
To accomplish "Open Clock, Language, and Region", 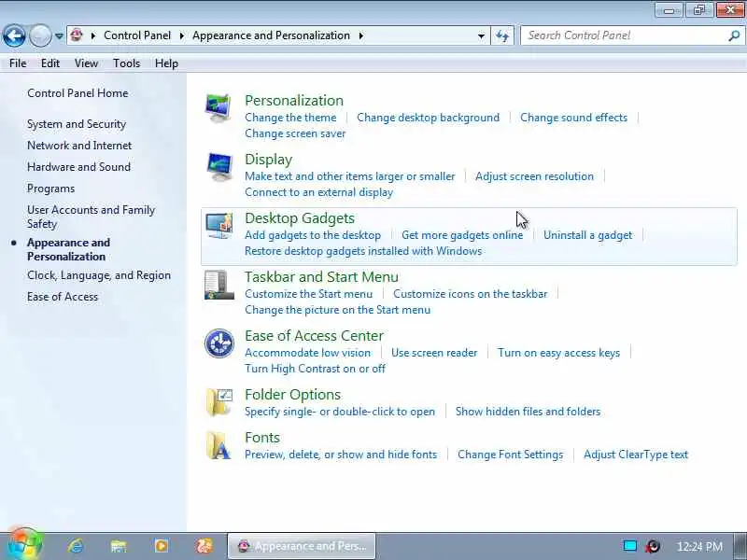I will [99, 275].
